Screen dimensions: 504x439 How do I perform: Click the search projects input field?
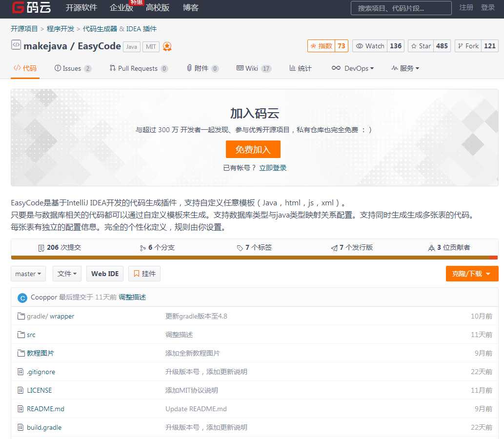[401, 8]
